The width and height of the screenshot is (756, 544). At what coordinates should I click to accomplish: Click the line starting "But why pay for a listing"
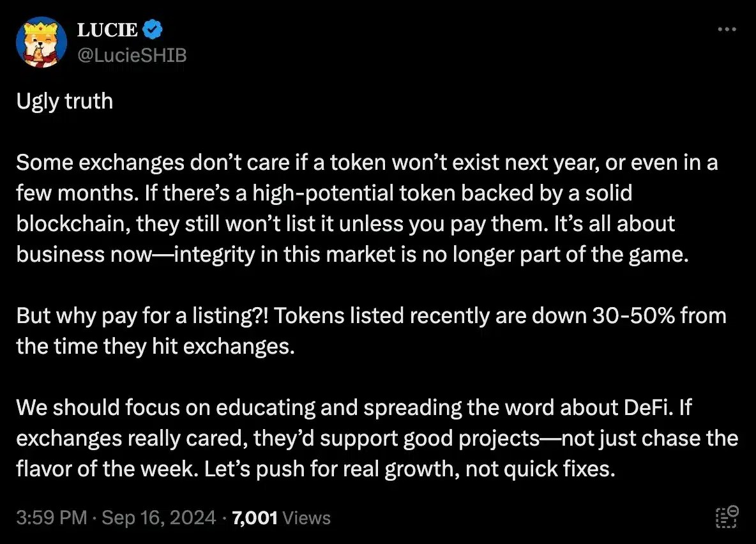point(370,316)
